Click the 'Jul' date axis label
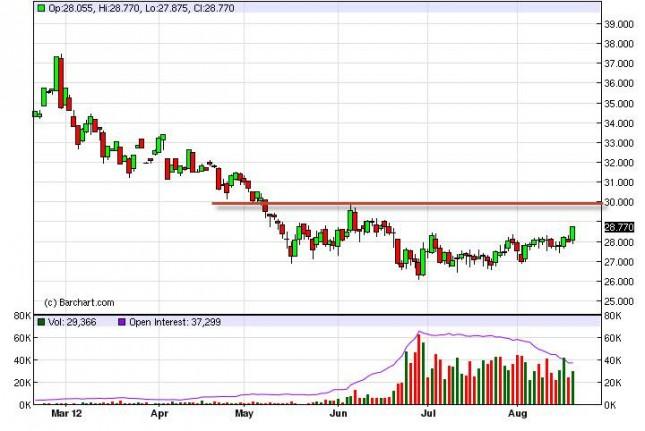The width and height of the screenshot is (645, 431). (x=428, y=413)
